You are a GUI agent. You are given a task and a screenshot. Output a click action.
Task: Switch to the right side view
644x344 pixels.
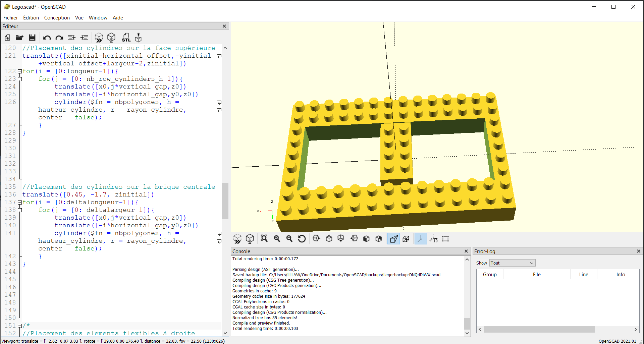coord(316,239)
